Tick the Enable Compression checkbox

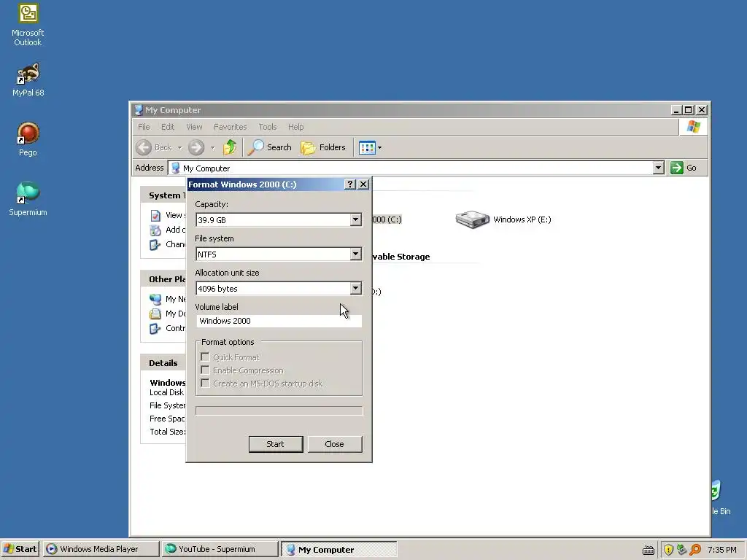pos(205,370)
